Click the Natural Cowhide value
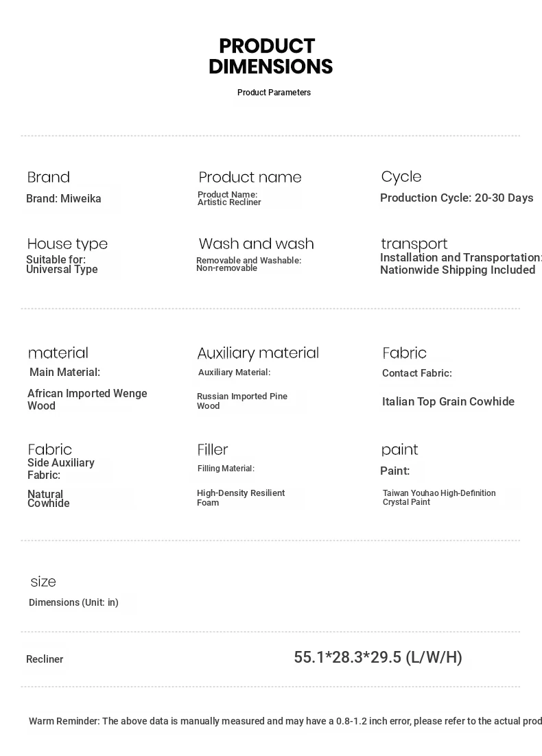Screen dimensions: 542x756 click(48, 499)
